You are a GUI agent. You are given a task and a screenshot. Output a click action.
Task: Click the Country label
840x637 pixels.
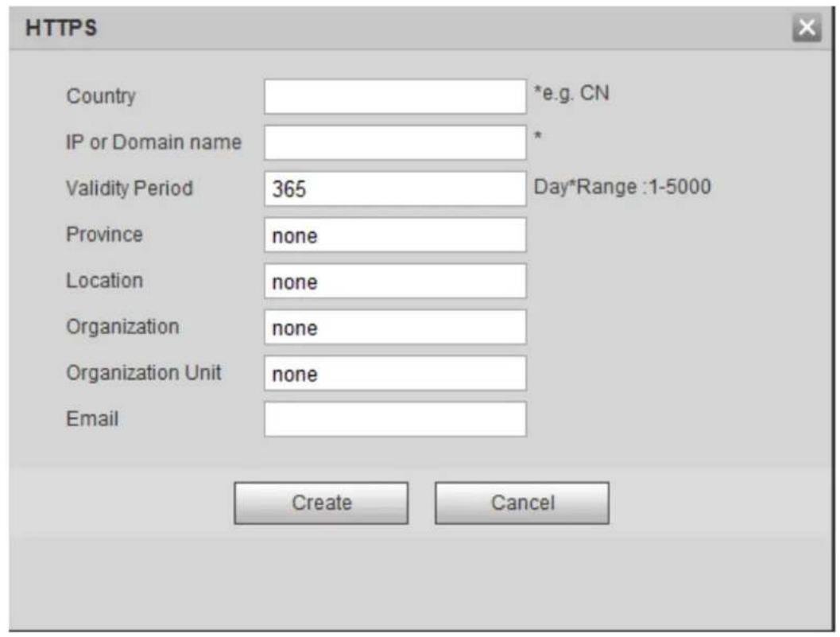(101, 96)
